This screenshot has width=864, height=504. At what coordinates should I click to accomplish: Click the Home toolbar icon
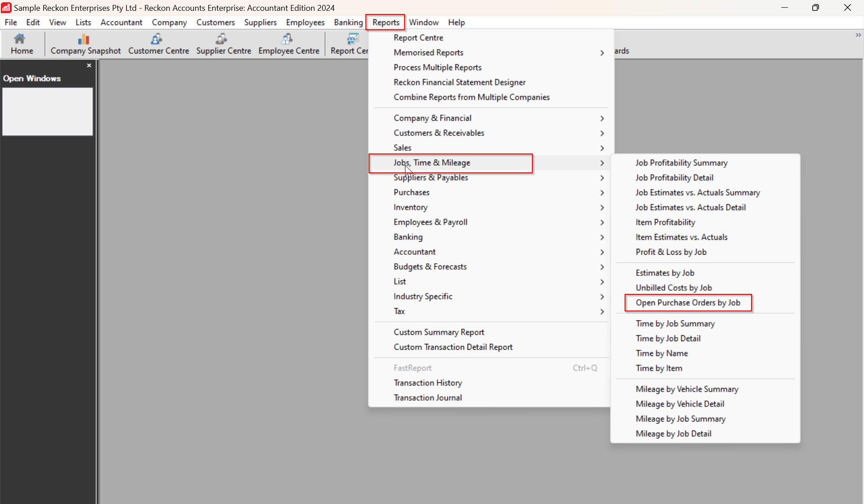point(22,44)
